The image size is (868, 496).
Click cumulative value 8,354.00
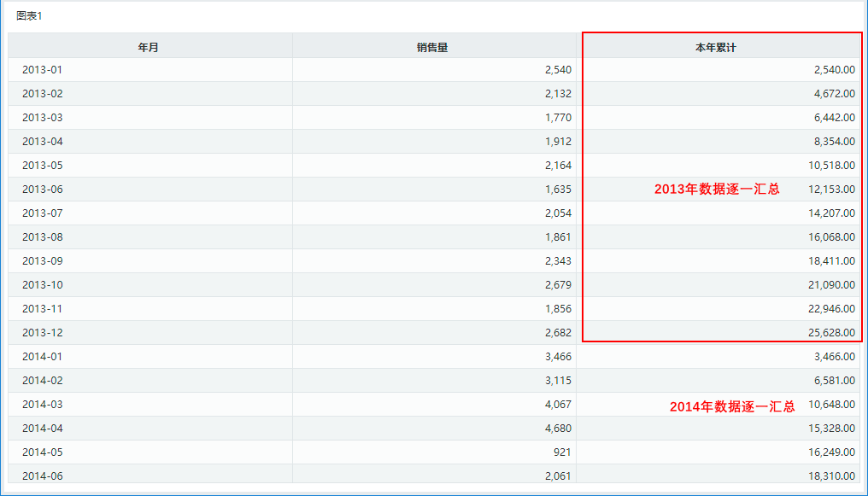pos(834,141)
